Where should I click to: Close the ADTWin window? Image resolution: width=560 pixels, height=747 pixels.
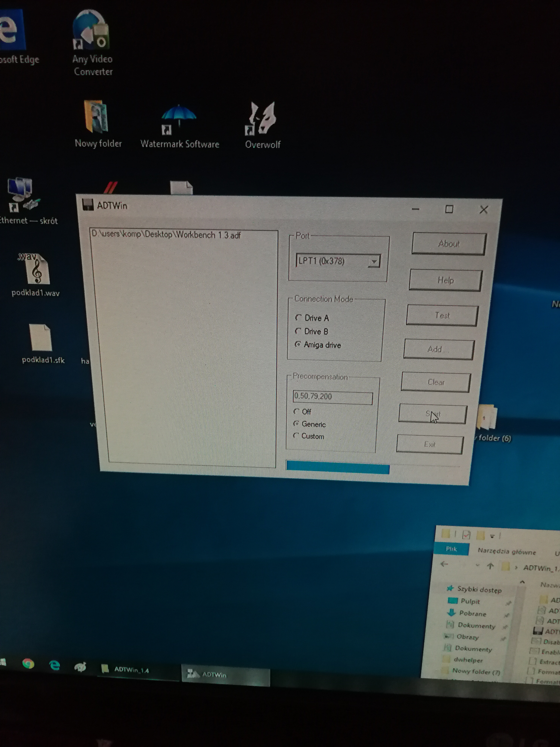[x=484, y=210]
